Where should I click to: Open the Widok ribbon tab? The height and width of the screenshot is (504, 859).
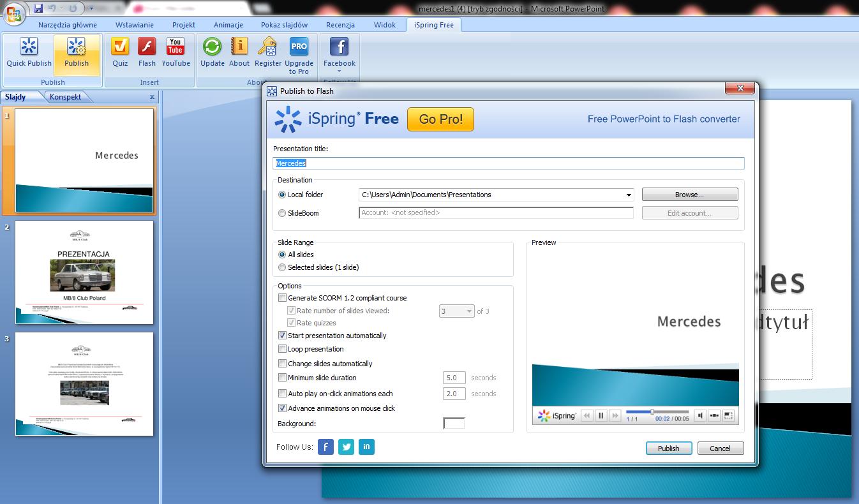(x=385, y=25)
